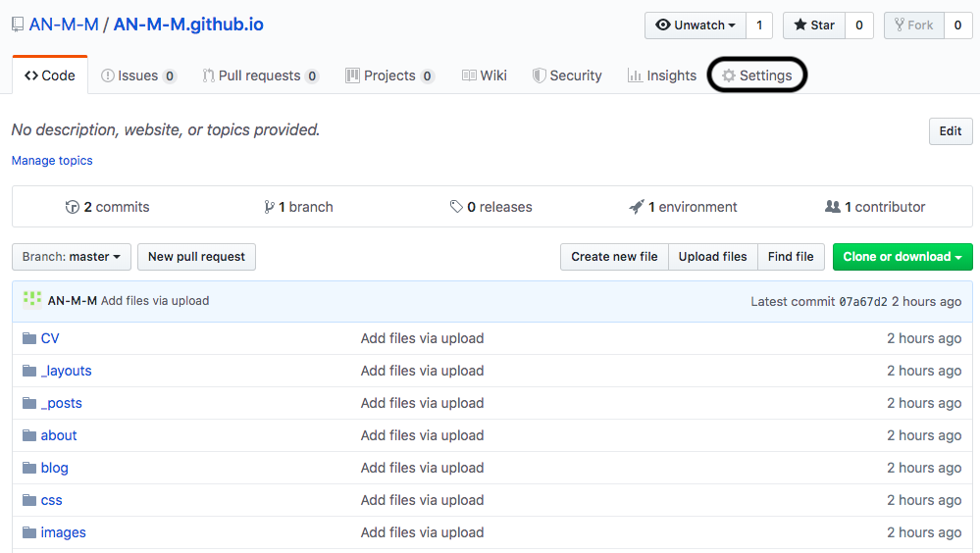The width and height of the screenshot is (980, 553).
Task: Open the Insights tab
Action: pyautogui.click(x=662, y=75)
